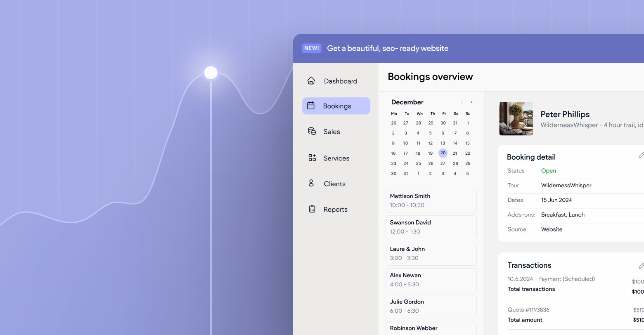644x335 pixels.
Task: Click the Clients person icon
Action: point(311,183)
